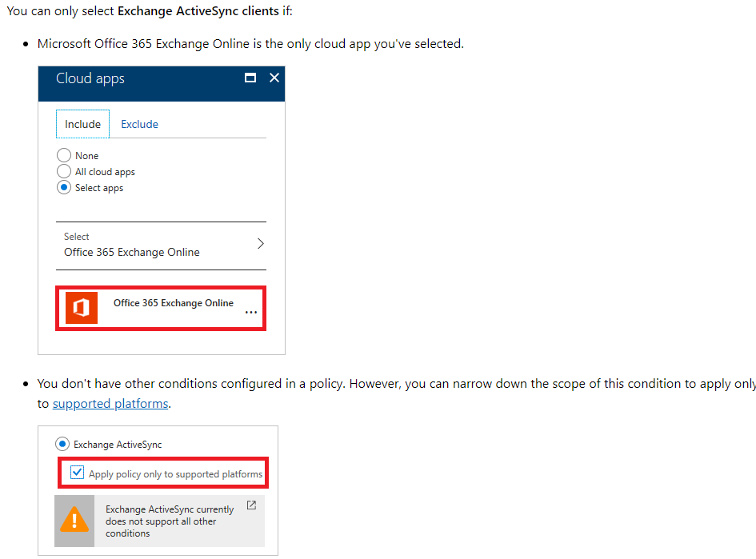756x559 pixels.
Task: Choose the Select apps radio button
Action: point(64,188)
